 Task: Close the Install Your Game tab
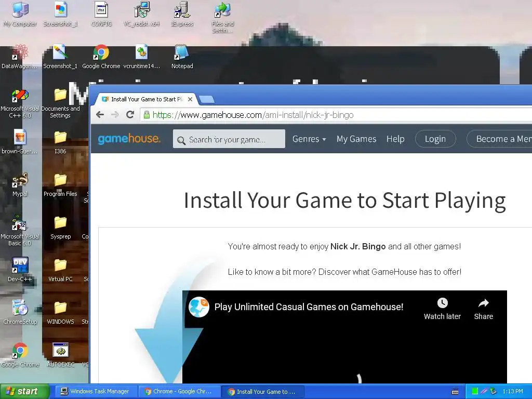[190, 99]
